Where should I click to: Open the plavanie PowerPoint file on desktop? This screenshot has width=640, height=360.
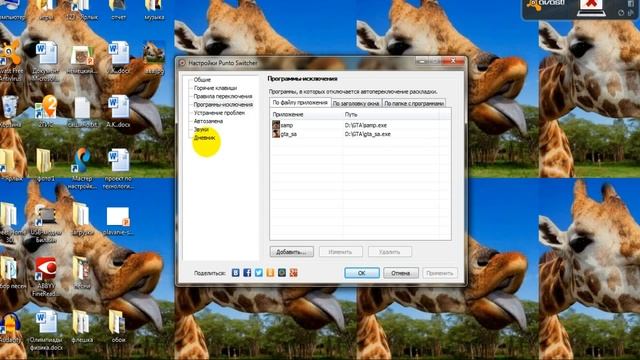coord(118,220)
